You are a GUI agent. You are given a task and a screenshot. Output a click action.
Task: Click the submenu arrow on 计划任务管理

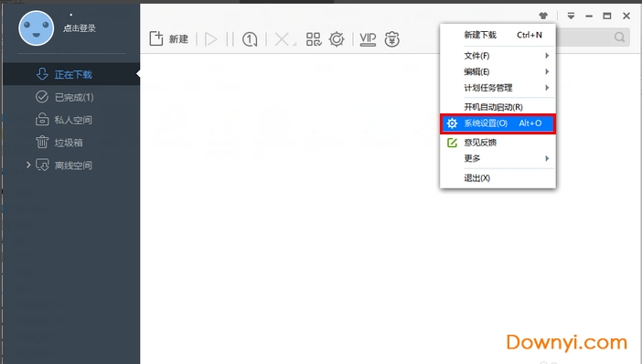547,88
